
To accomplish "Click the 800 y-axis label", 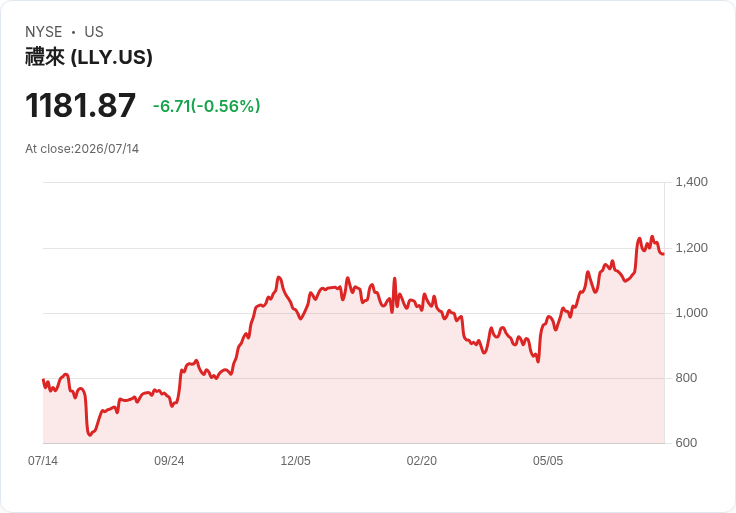I will pos(686,378).
